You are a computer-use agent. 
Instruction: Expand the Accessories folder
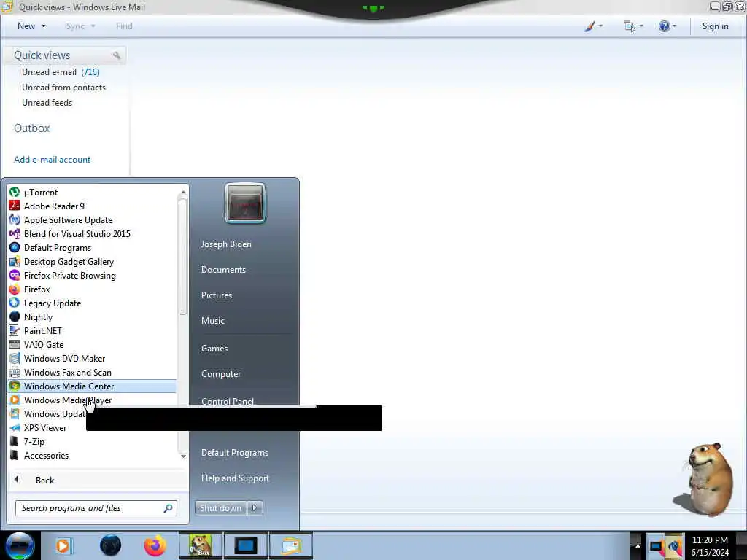coord(92,455)
